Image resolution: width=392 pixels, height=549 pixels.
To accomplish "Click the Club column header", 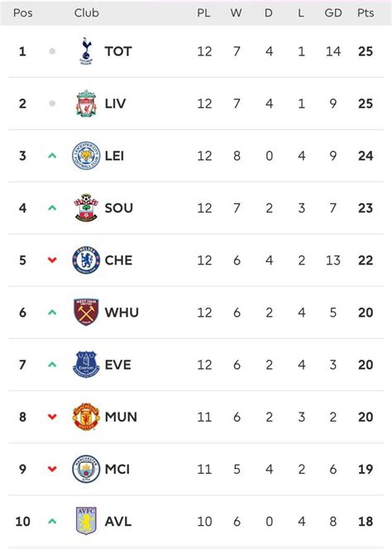I will (x=87, y=13).
